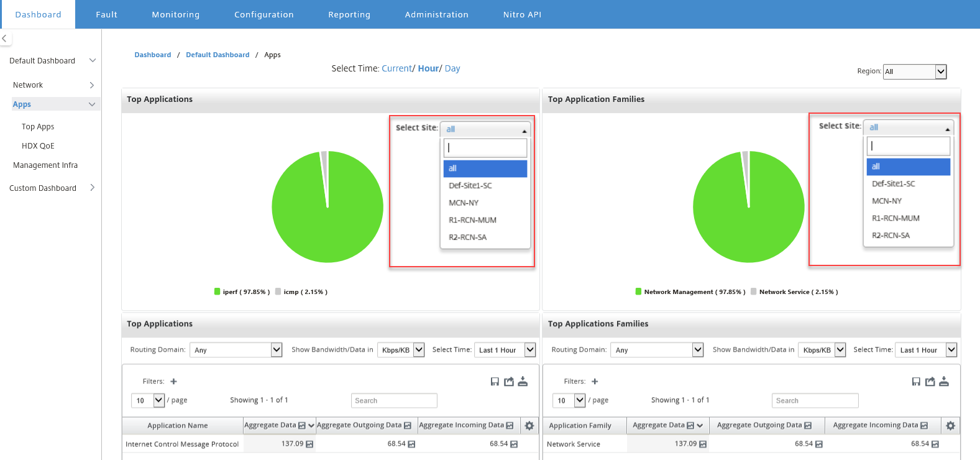Viewport: 980px width, 460px height.
Task: Click graph icon in Aggregate Outgoing Data header, Applications
Action: click(408, 426)
